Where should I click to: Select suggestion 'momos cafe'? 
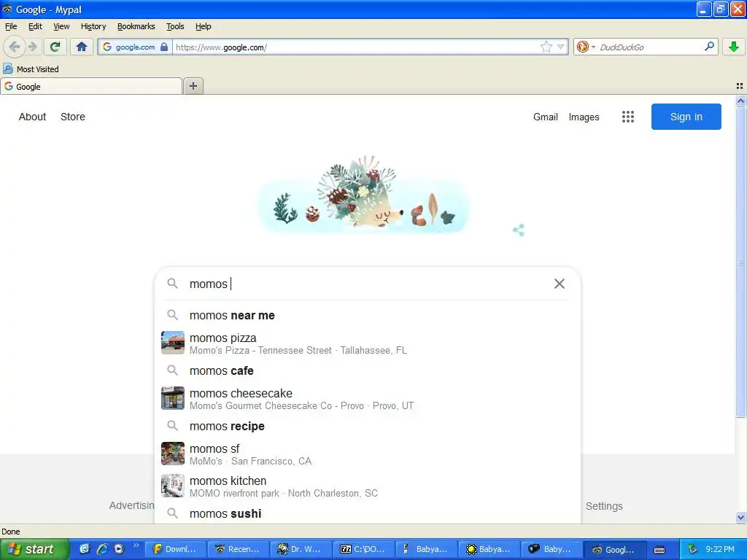coord(368,370)
